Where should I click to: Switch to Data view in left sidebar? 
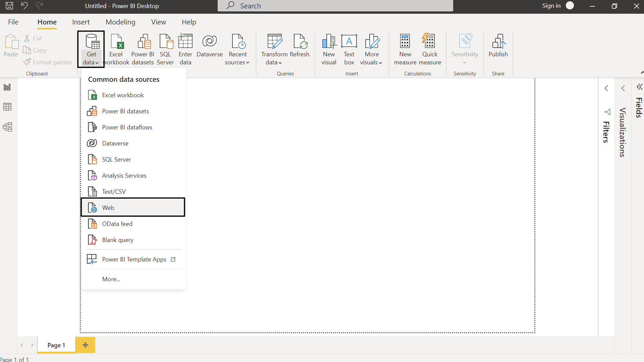point(7,107)
